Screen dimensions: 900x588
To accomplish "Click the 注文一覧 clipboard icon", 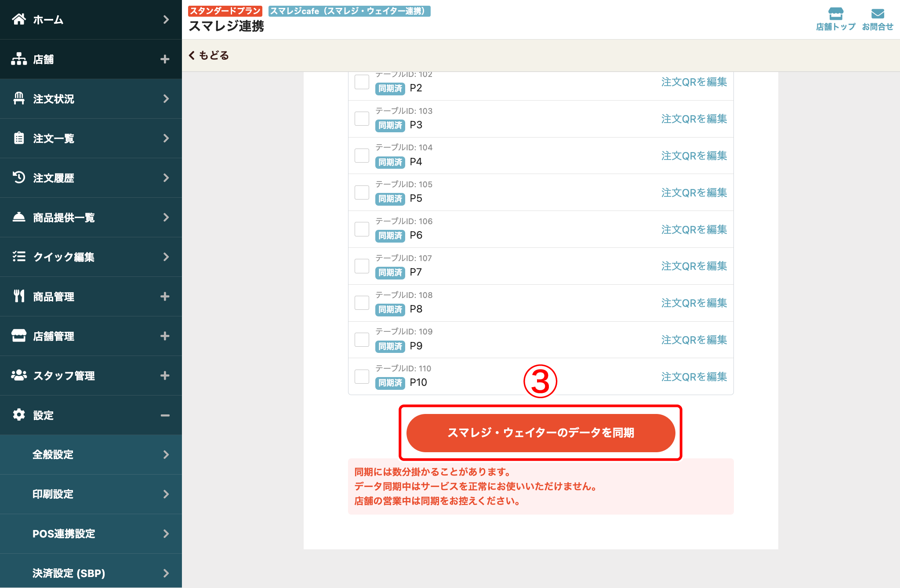I will coord(19,138).
